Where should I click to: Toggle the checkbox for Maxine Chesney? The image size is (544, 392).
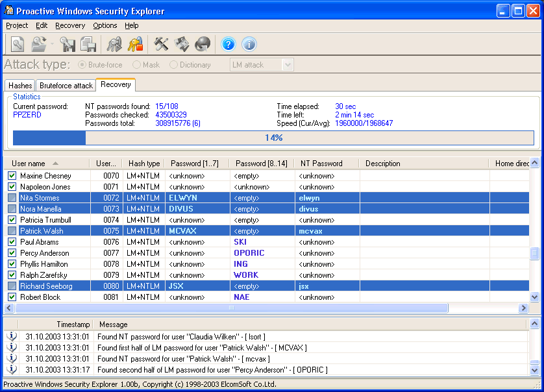coord(12,175)
